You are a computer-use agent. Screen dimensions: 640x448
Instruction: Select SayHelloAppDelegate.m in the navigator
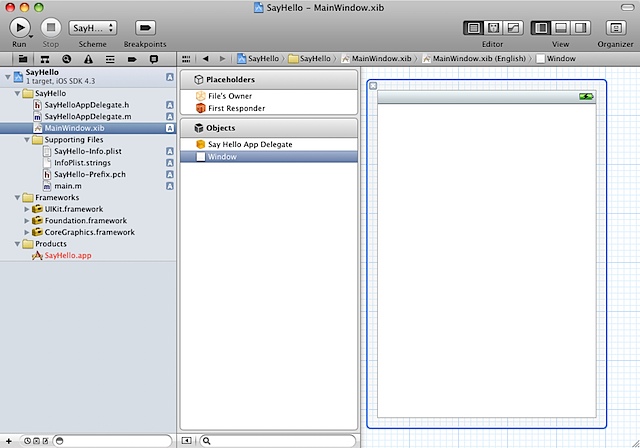87,117
